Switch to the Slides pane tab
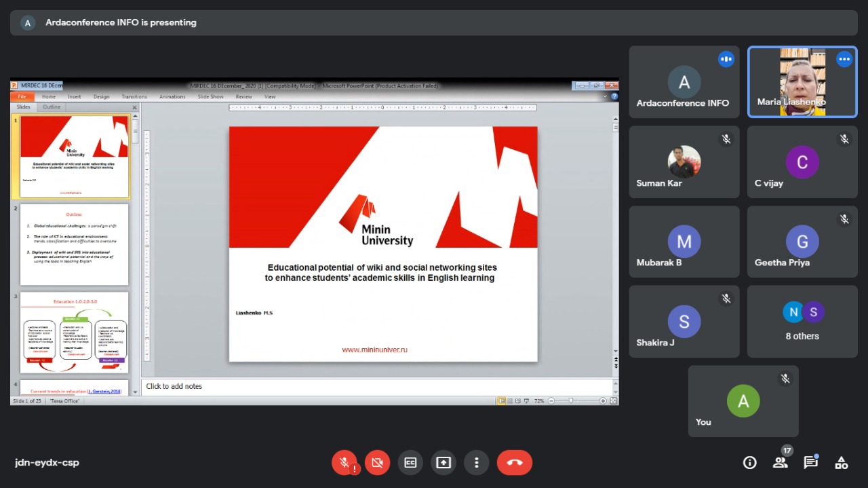 click(24, 107)
